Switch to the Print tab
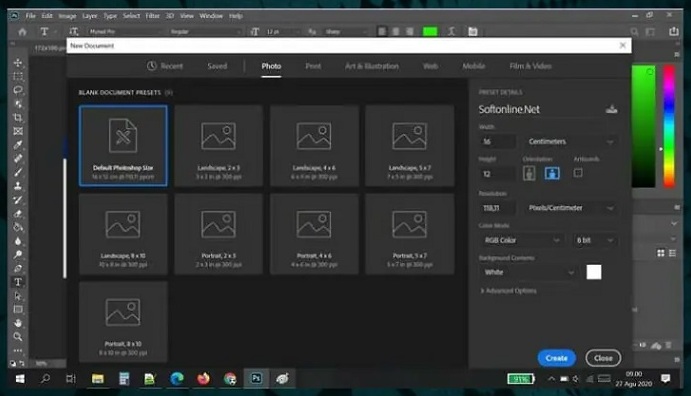 (313, 66)
